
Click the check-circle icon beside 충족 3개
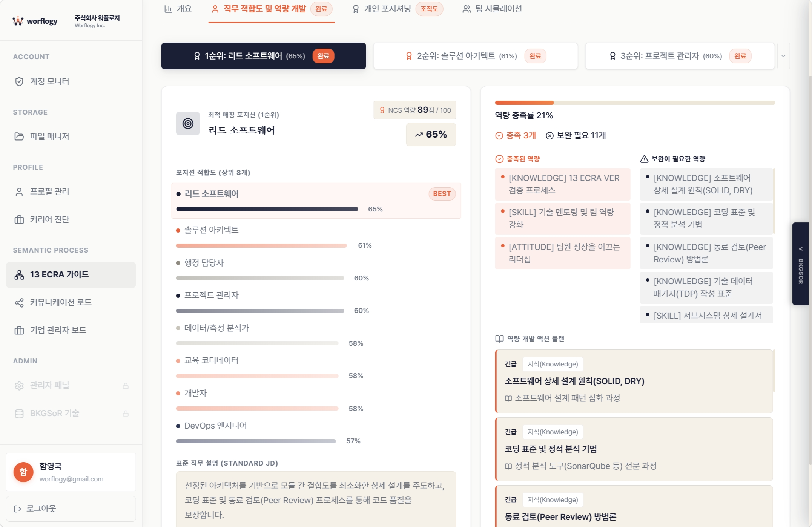499,136
